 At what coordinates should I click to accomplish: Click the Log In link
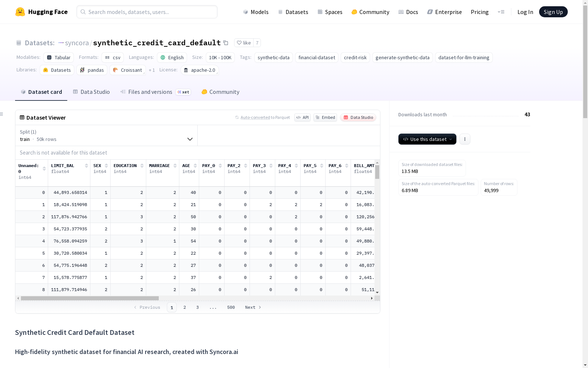(525, 12)
